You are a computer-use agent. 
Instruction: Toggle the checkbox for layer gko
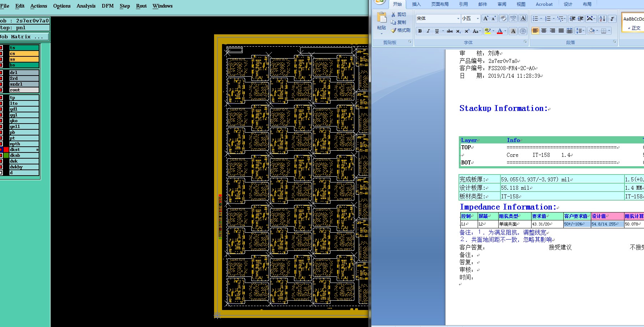coord(1,121)
